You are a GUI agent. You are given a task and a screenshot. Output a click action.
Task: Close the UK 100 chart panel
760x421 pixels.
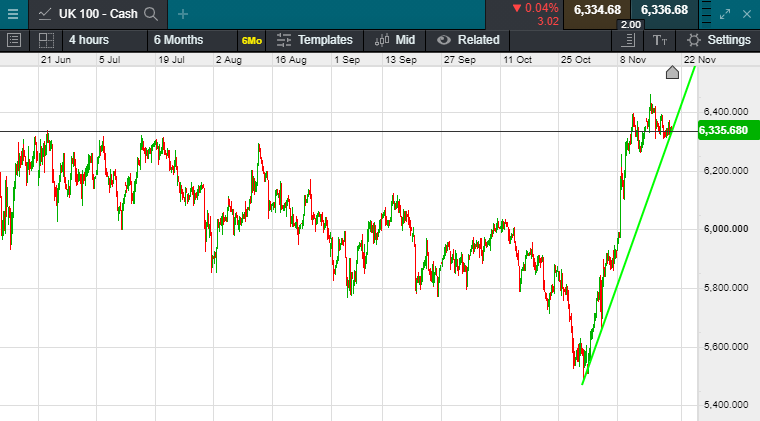tap(749, 13)
